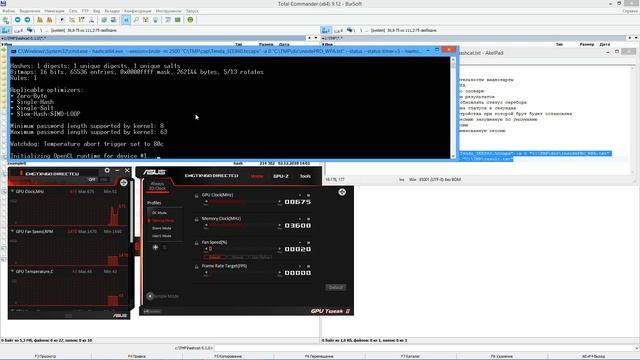Select the Gaming Mode profile

pos(163,220)
